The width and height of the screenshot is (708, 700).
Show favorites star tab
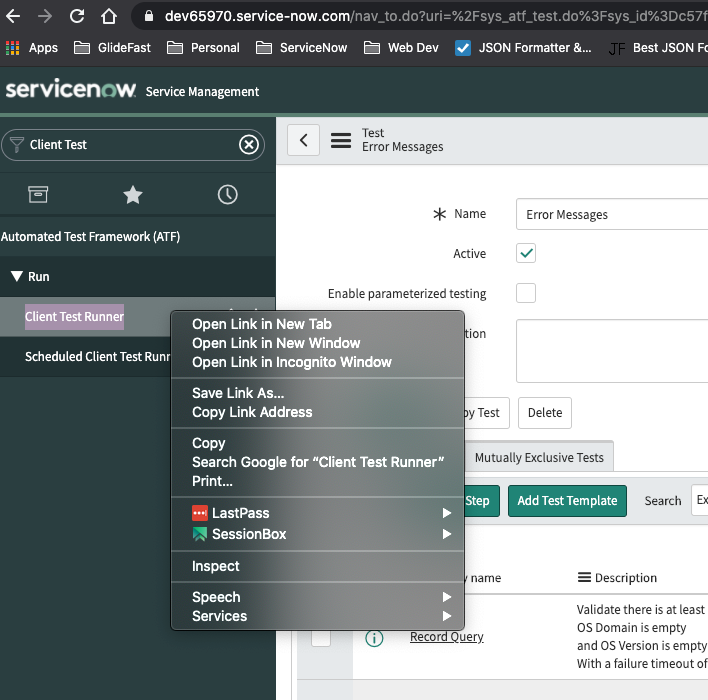click(x=133, y=195)
